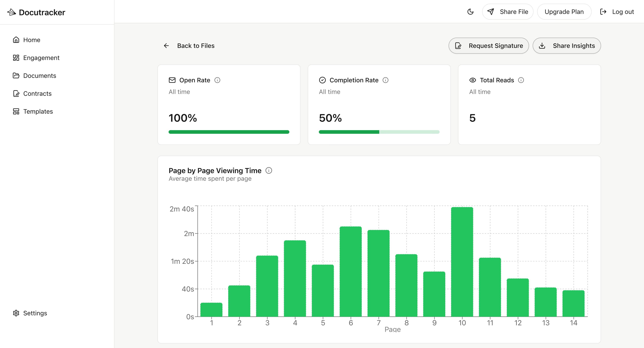Click the Completion Rate info icon

(385, 80)
